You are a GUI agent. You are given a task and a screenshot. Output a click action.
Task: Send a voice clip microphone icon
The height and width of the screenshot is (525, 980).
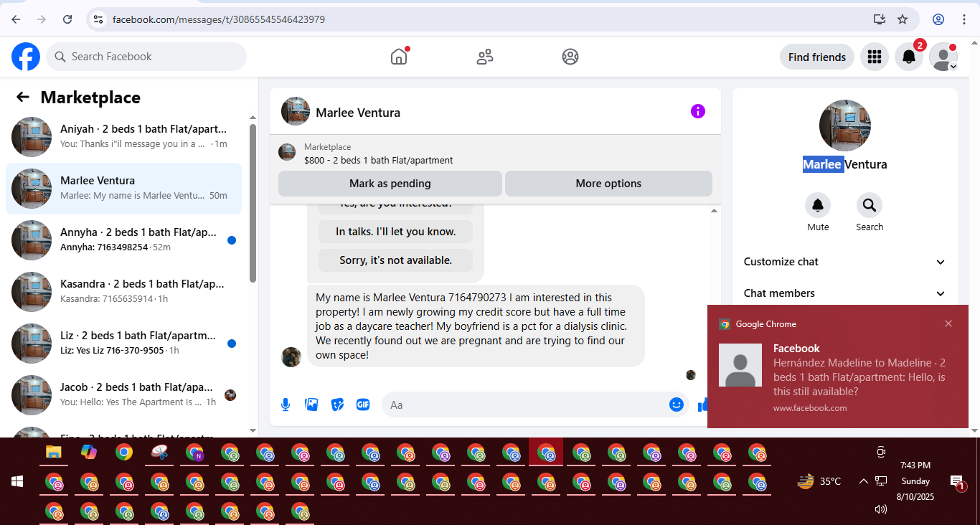click(x=286, y=405)
